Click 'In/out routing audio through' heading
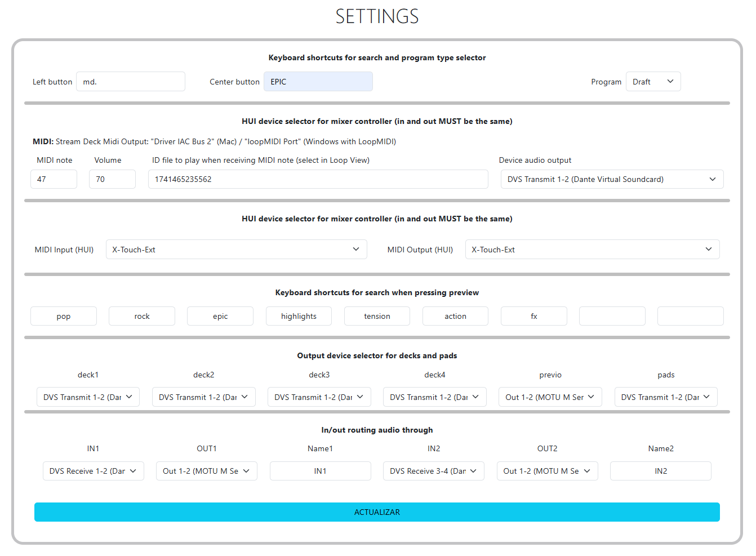Screen dimensions: 756x556 (x=377, y=430)
